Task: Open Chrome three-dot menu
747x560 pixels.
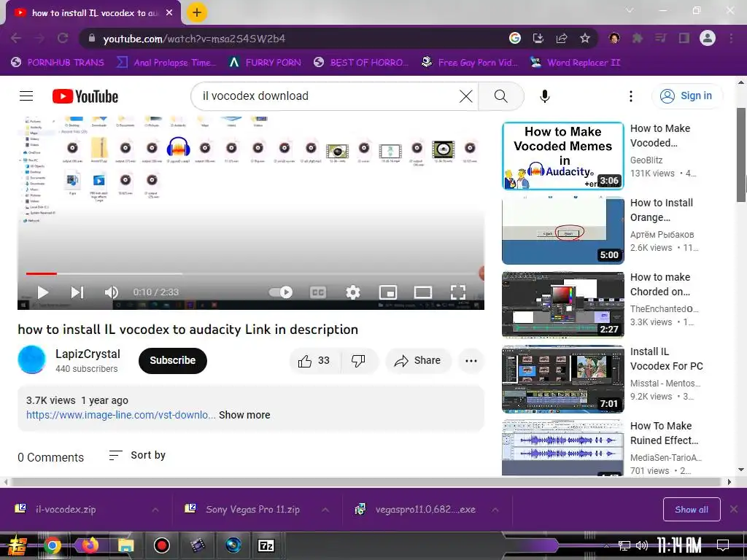Action: (x=731, y=38)
